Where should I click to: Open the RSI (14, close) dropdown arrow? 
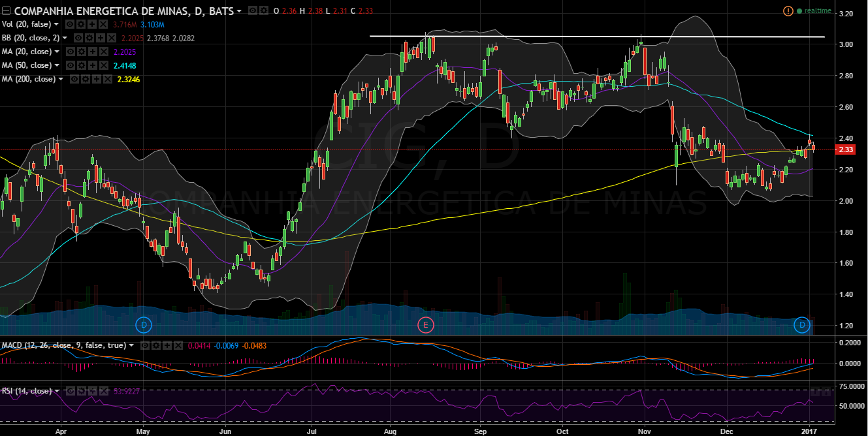(x=57, y=391)
